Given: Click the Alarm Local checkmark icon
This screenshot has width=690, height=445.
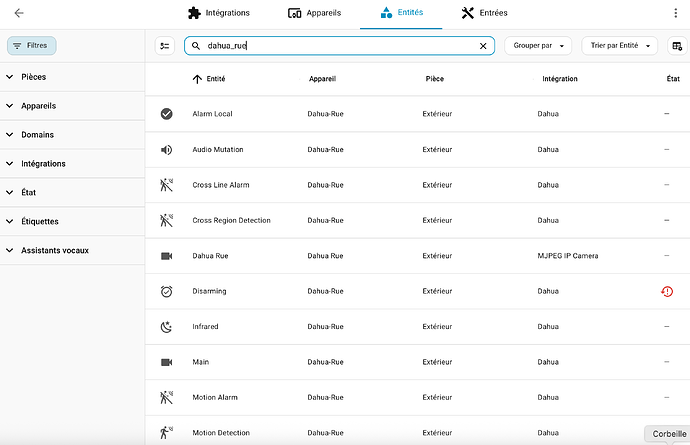Looking at the screenshot, I should point(166,114).
